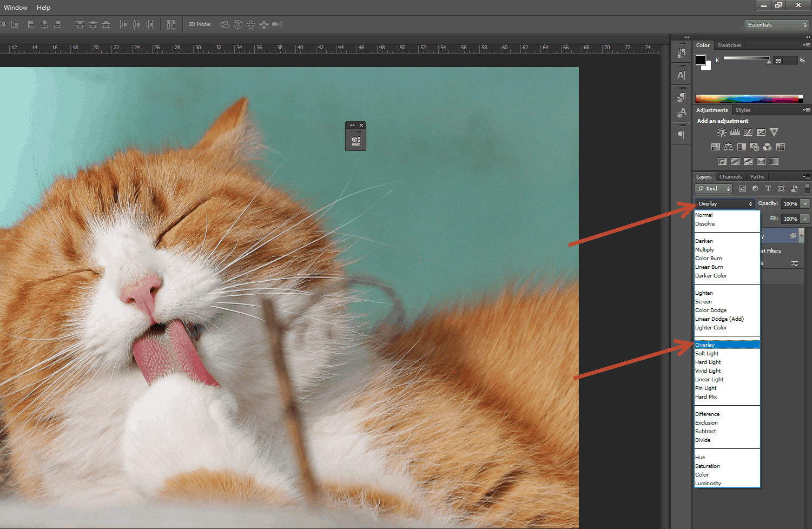The image size is (812, 529).
Task: Add a Gradient Map adjustment
Action: (774, 161)
